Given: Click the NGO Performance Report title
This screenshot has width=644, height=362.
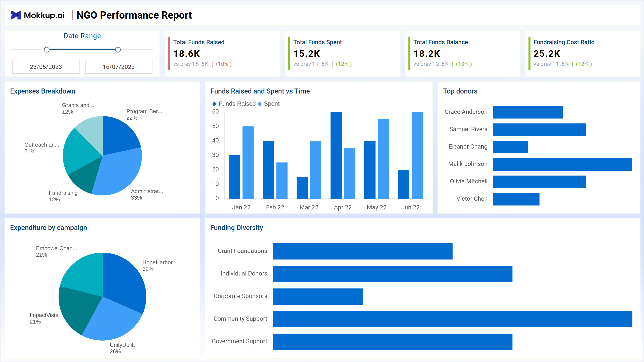Looking at the screenshot, I should coord(134,15).
